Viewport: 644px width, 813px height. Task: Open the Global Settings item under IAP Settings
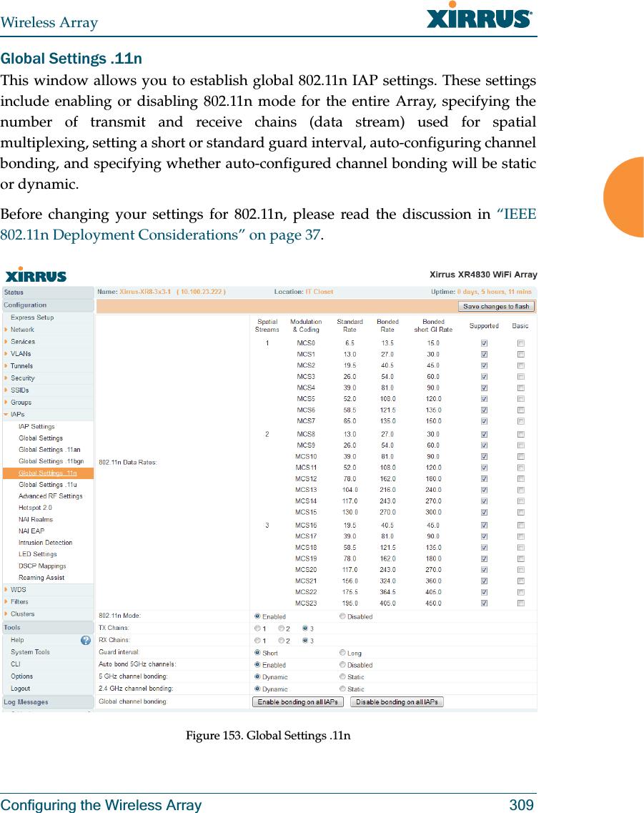point(41,438)
